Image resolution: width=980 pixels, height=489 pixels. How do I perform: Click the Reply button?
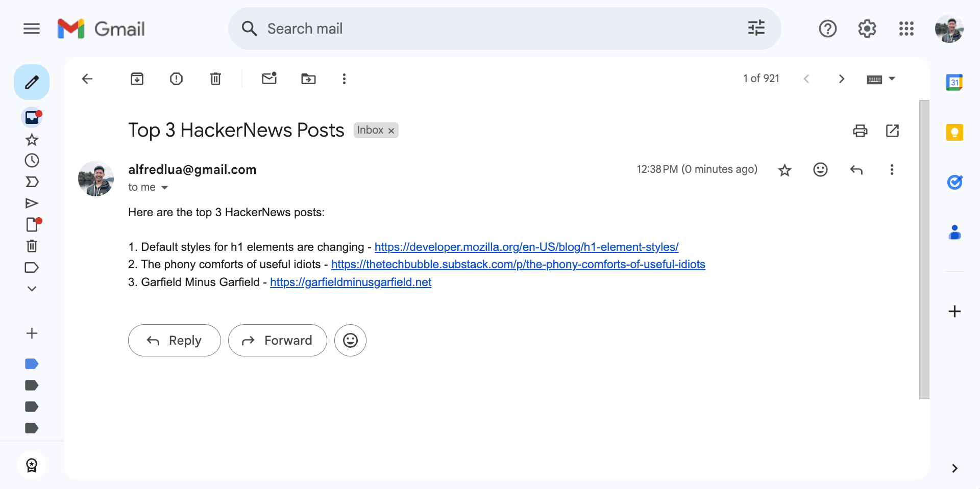point(175,340)
